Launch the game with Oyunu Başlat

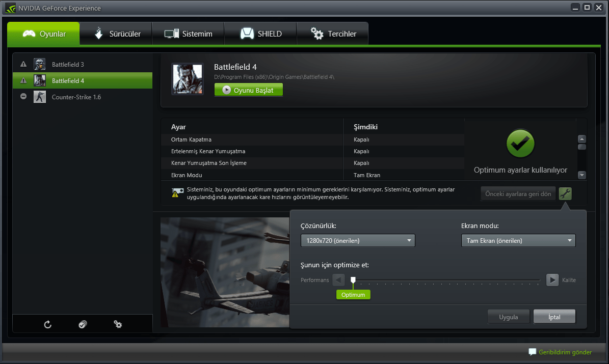[x=249, y=90]
